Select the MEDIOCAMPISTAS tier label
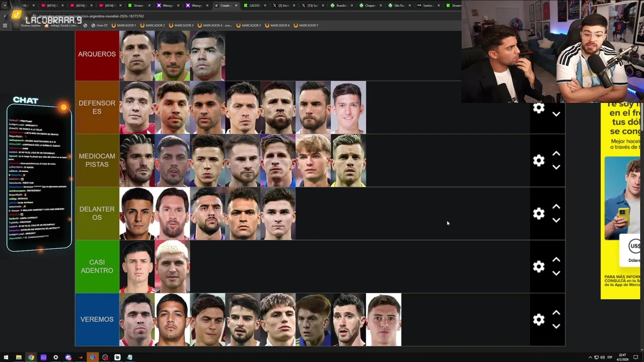The height and width of the screenshot is (362, 644). 97,160
